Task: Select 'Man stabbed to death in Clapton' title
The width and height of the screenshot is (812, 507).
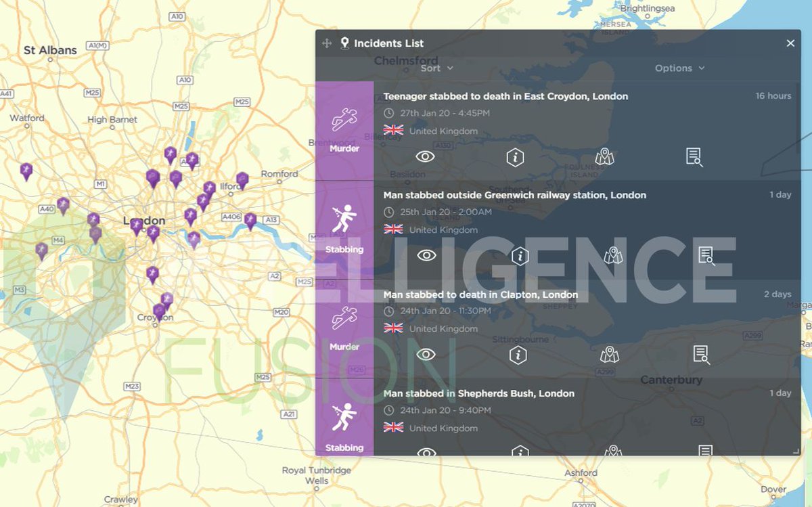Action: [x=481, y=294]
